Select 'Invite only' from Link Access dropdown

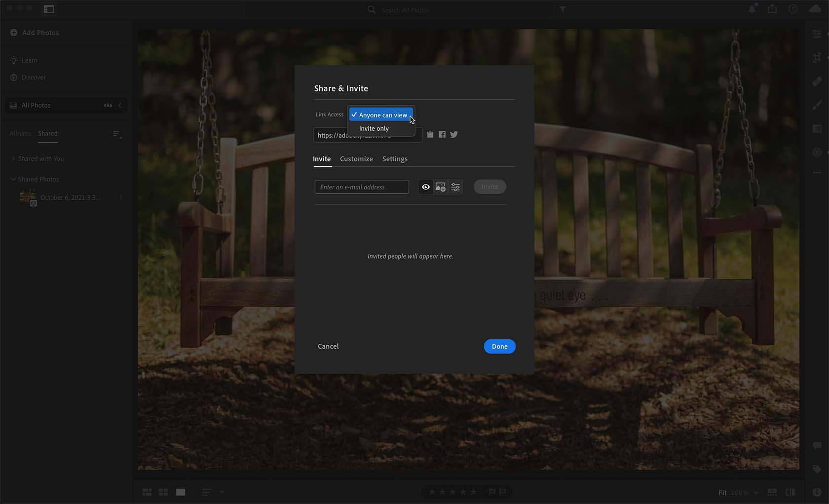(374, 128)
